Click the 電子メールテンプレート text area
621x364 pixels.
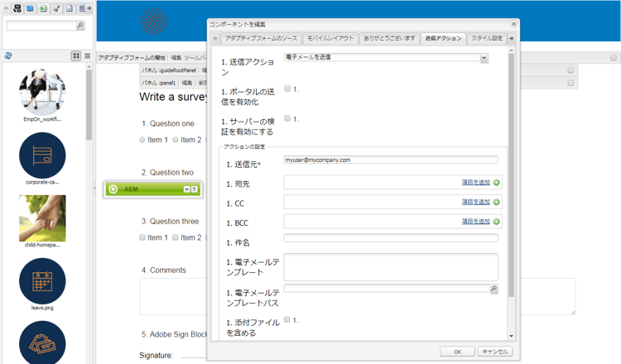click(x=391, y=267)
